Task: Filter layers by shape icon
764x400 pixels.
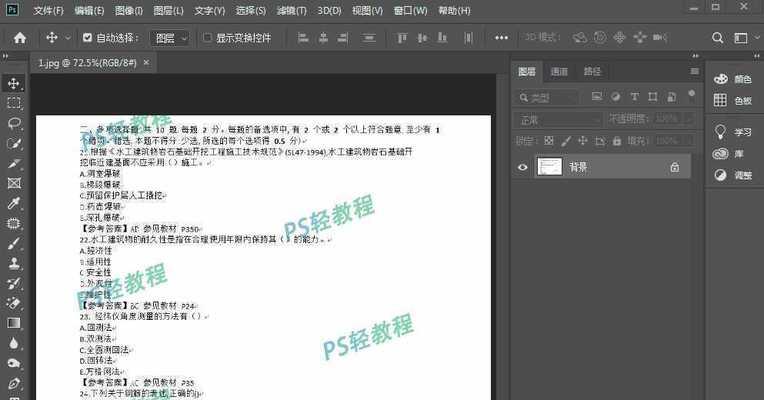Action: (x=653, y=97)
